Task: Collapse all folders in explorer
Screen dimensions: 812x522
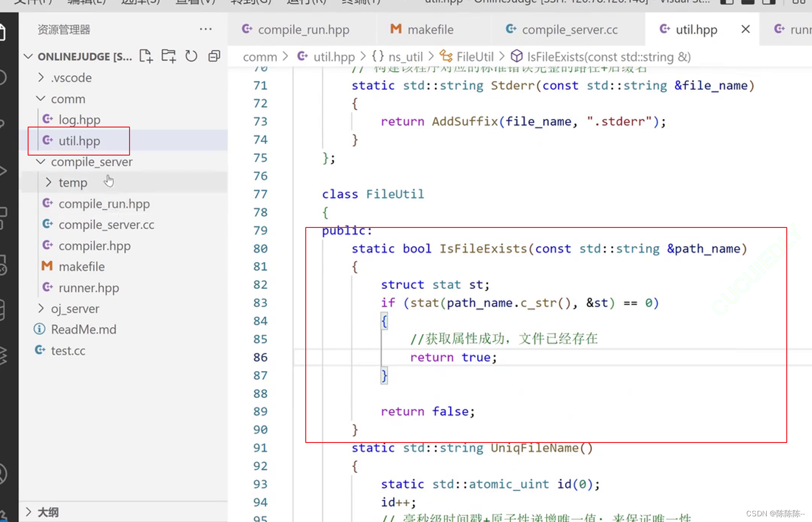Action: tap(214, 56)
